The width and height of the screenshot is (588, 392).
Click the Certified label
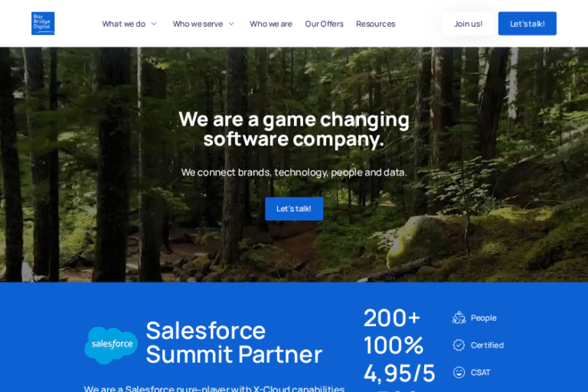click(x=487, y=345)
